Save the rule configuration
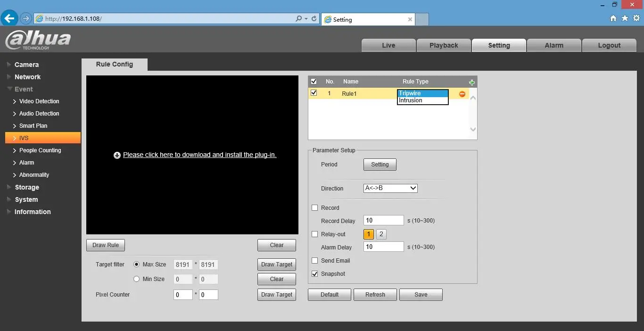 pyautogui.click(x=421, y=295)
